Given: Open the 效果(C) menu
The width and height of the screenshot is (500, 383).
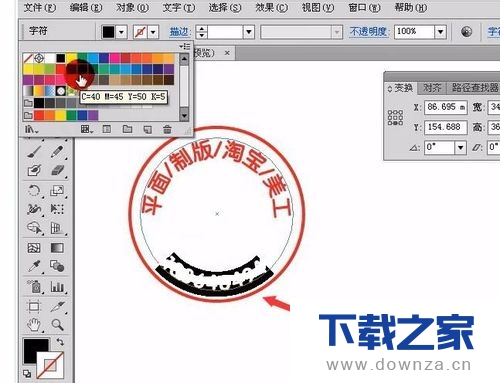Looking at the screenshot, I should point(271,7).
